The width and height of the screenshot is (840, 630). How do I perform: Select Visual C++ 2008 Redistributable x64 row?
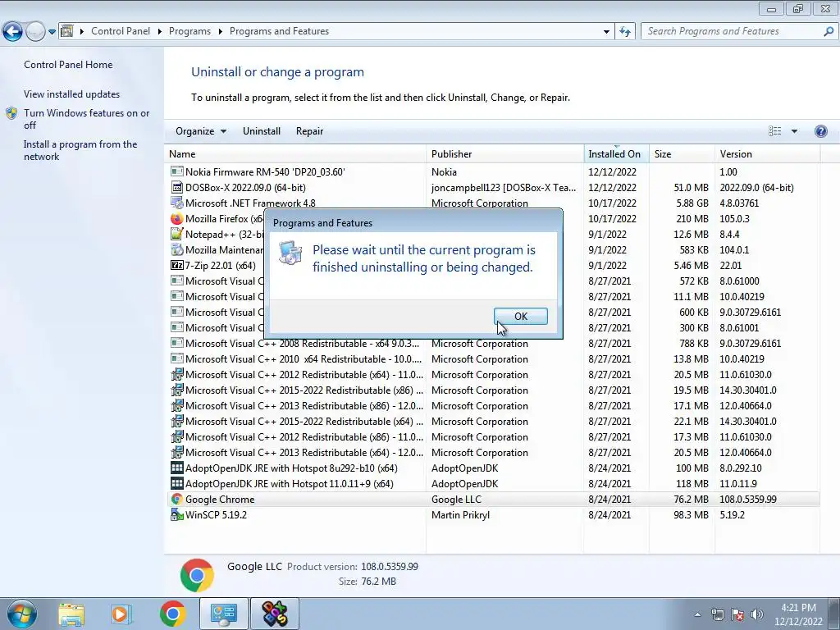coord(493,344)
